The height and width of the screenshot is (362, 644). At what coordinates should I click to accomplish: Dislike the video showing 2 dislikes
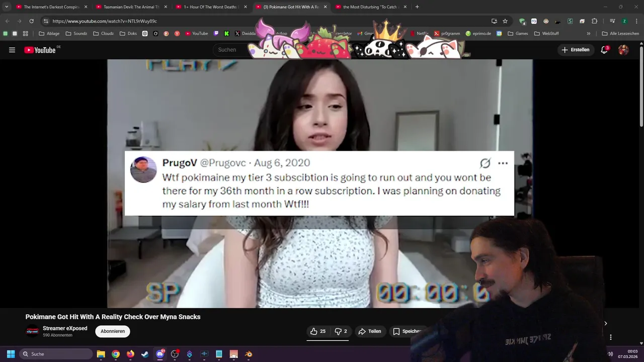[341, 331]
